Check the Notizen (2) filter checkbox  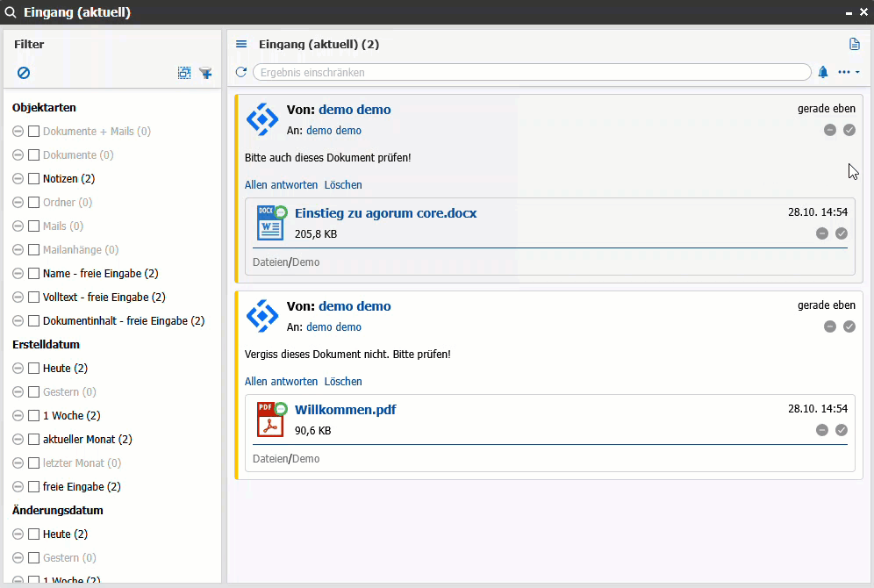34,179
